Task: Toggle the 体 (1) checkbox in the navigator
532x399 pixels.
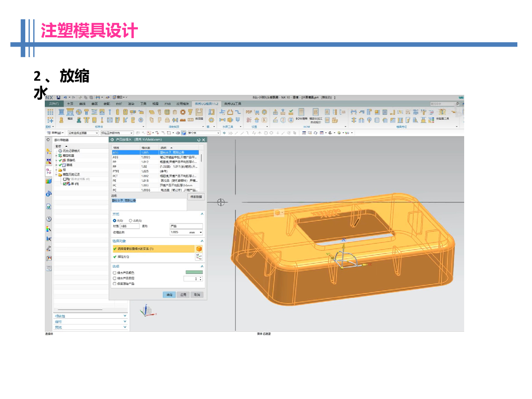Action: click(65, 184)
